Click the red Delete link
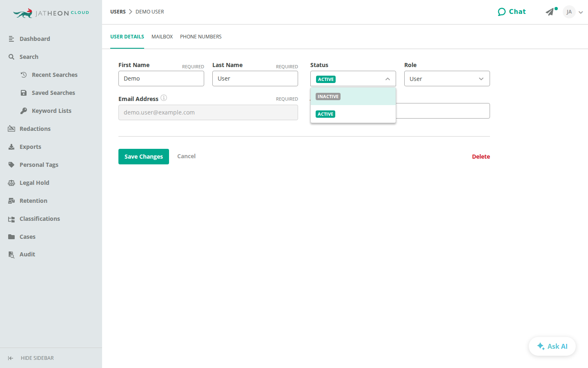The width and height of the screenshot is (588, 368). (481, 157)
